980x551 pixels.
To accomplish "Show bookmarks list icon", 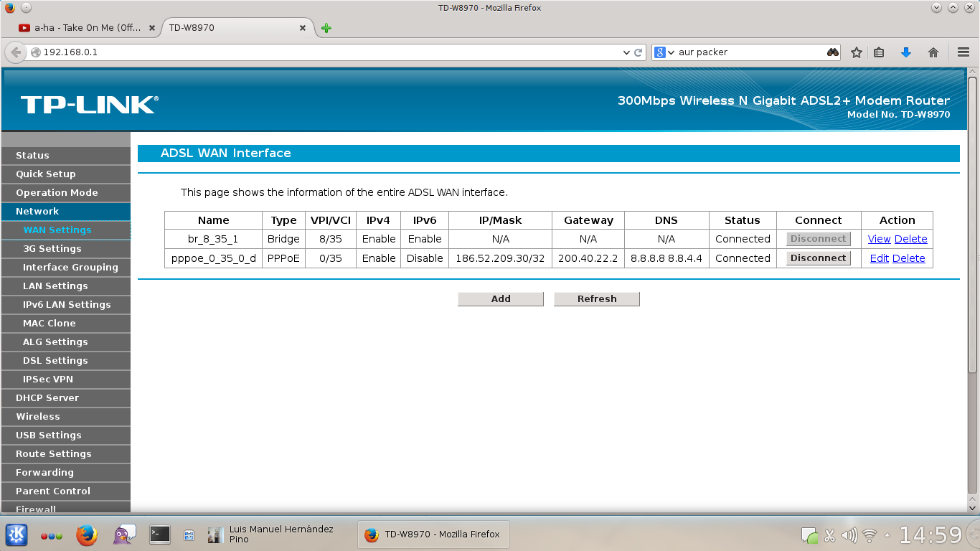I will [879, 52].
